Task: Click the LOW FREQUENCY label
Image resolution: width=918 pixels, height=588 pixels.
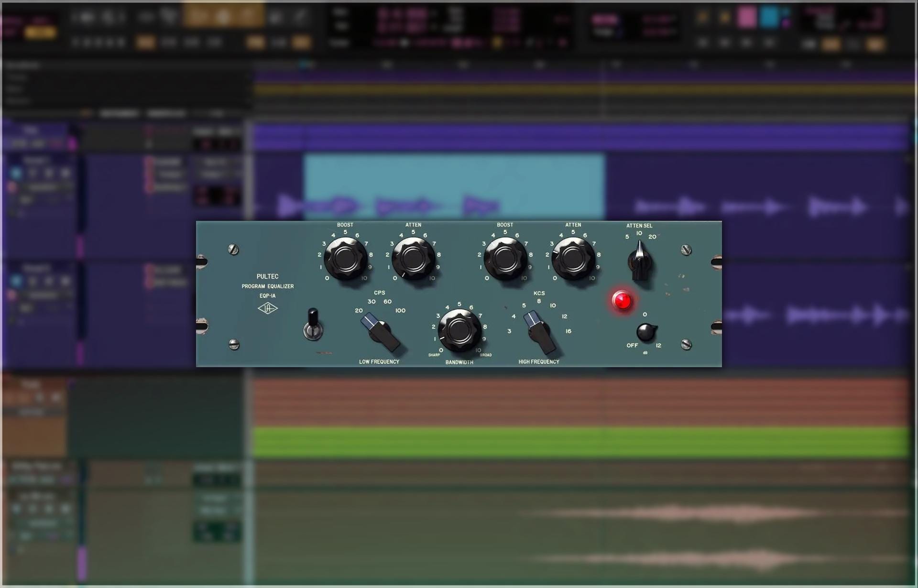Action: click(379, 362)
